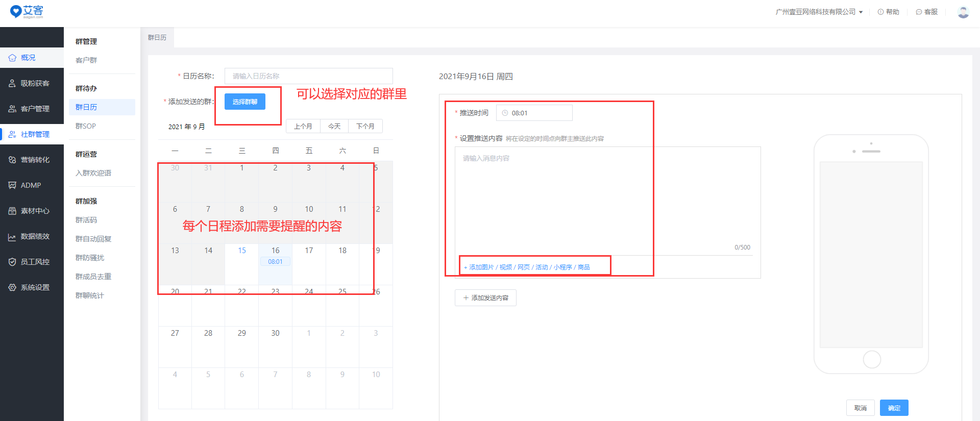Focus the 日历名称 input field
980x421 pixels.
(x=308, y=76)
